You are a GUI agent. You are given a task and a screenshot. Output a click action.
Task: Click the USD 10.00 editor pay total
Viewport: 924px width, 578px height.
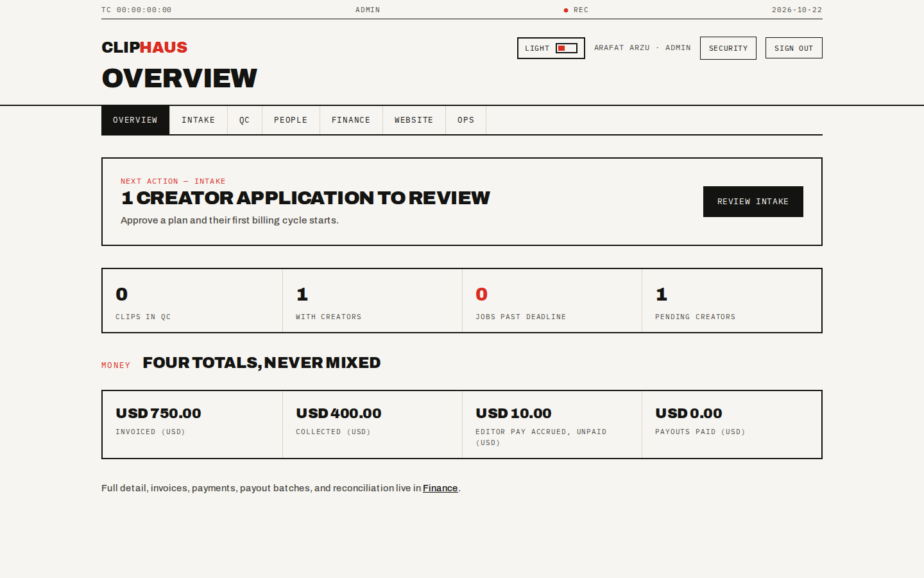point(513,414)
